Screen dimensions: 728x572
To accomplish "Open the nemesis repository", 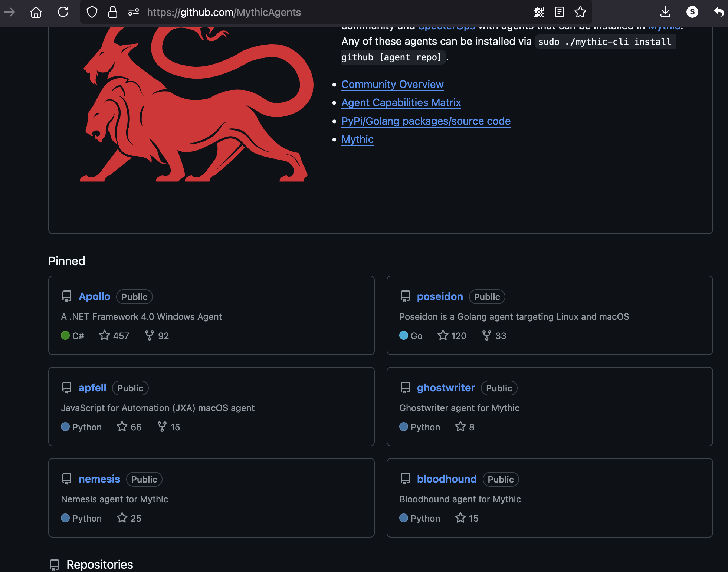I will pos(99,479).
